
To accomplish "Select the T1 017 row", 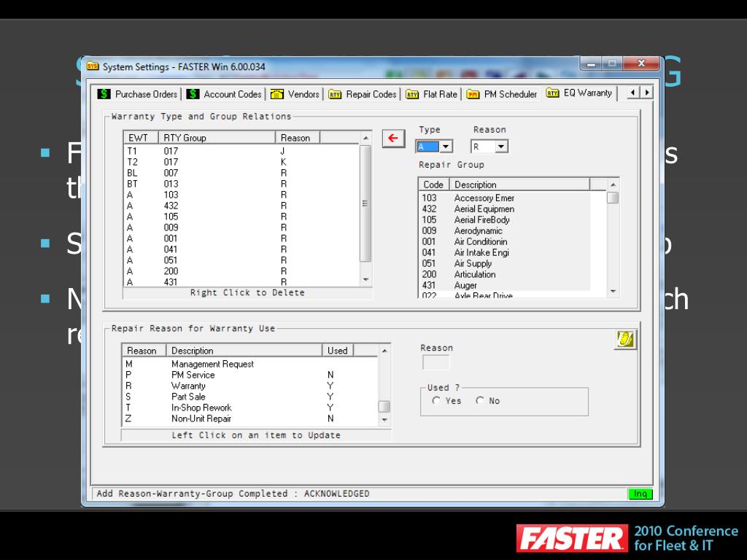I will 241,151.
